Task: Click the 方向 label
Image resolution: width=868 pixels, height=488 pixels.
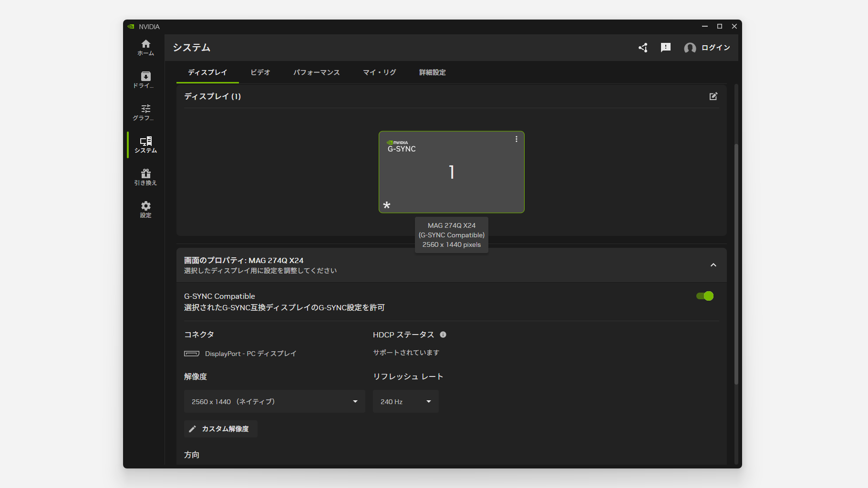Action: (x=192, y=455)
